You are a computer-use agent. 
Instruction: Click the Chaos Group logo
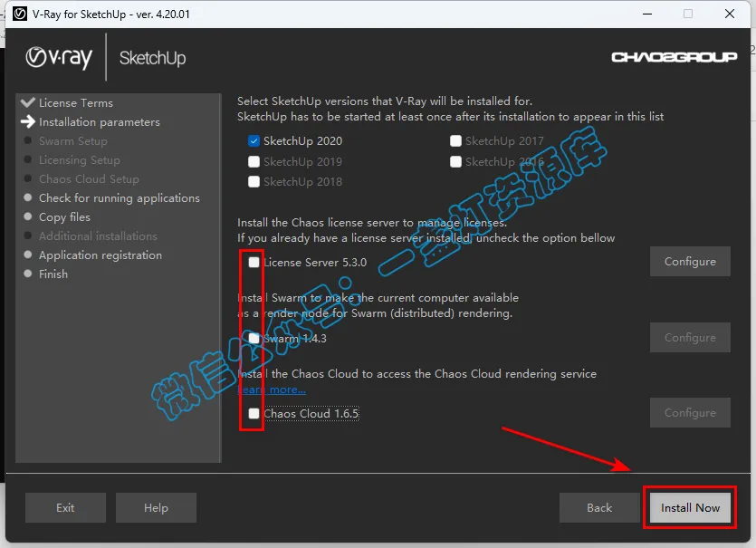(x=674, y=57)
